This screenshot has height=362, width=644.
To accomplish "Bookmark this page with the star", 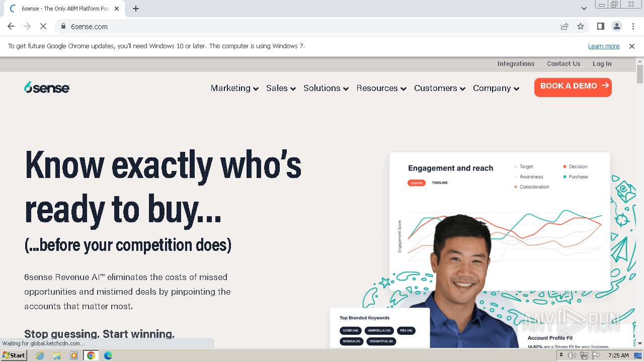I will [x=581, y=26].
